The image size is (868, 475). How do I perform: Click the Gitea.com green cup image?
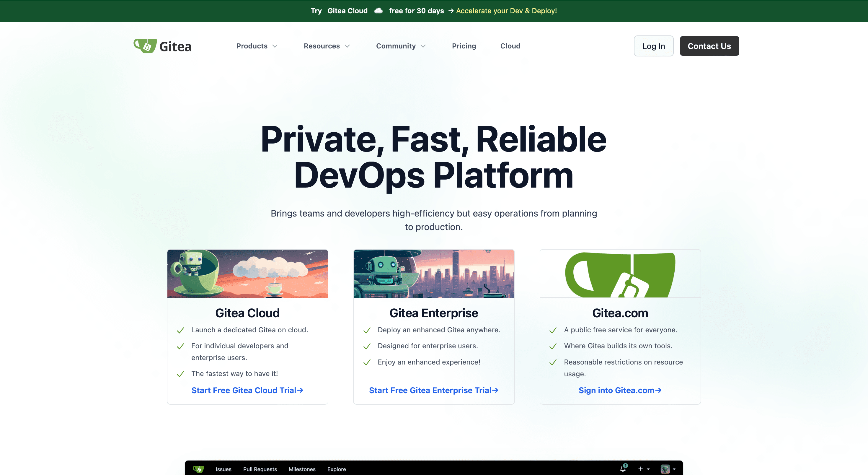click(x=620, y=274)
